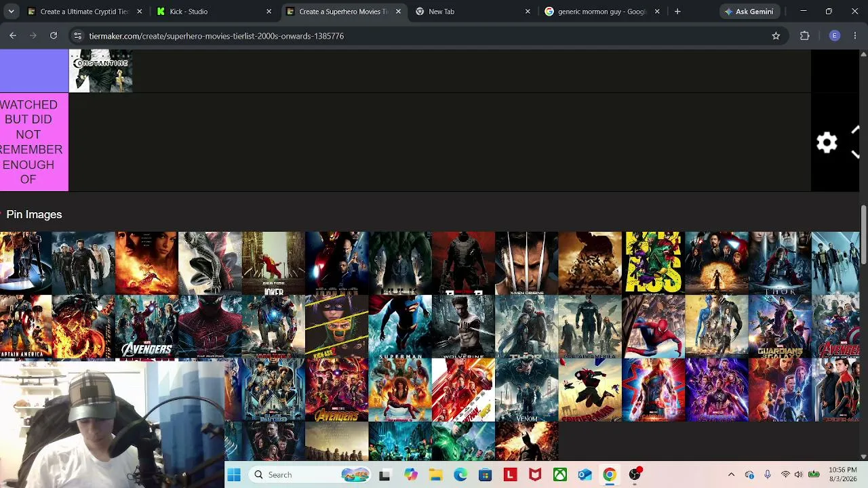Open Chrome three-dot menu
The width and height of the screenshot is (868, 488).
pos(855,36)
